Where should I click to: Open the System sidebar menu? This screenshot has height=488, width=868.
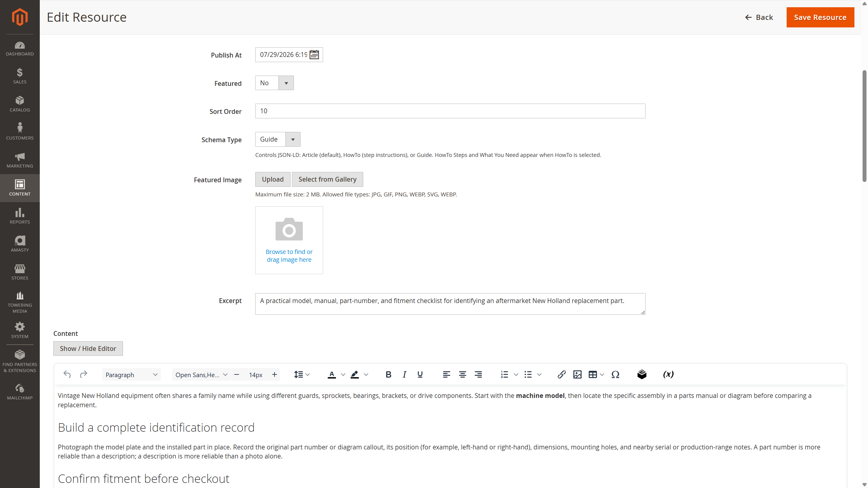pos(20,330)
